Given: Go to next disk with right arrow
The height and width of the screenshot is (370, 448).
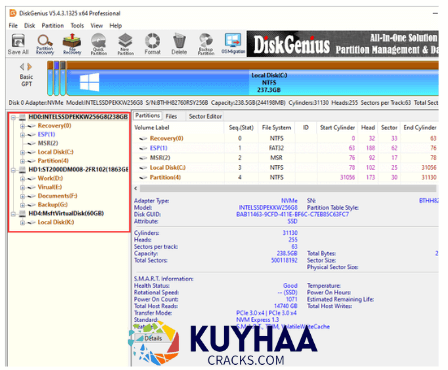Looking at the screenshot, I should coord(30,67).
